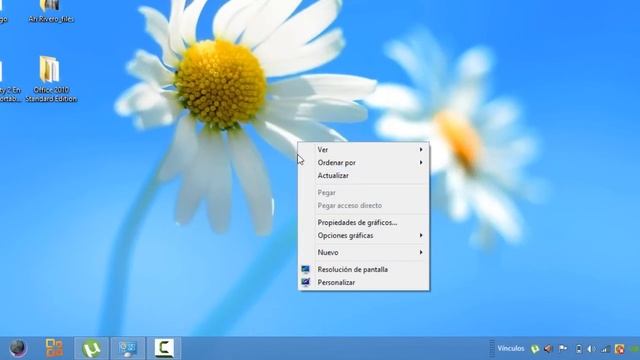Screen dimensions: 640x360
Task: Open the Ver submenu
Action: (364, 150)
